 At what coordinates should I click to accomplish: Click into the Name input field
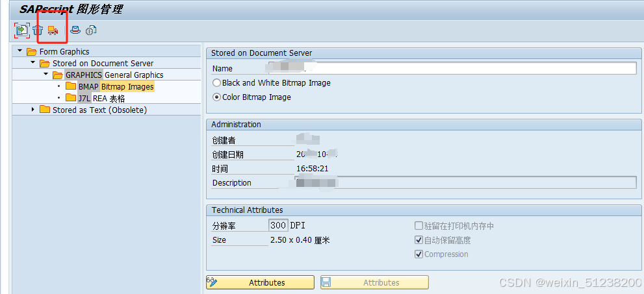point(452,68)
